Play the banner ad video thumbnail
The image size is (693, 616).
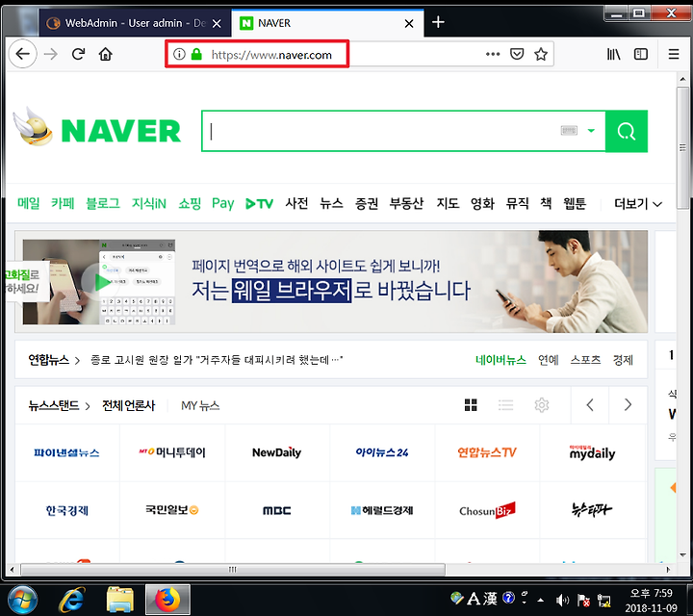99,282
